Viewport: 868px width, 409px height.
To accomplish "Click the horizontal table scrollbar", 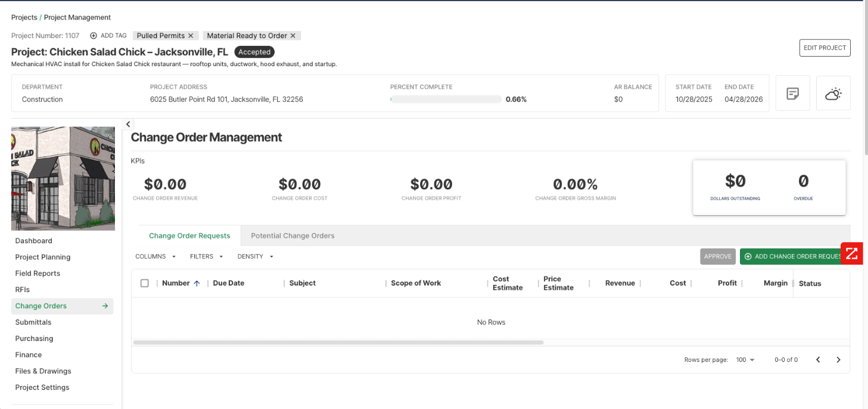I will pyautogui.click(x=338, y=342).
